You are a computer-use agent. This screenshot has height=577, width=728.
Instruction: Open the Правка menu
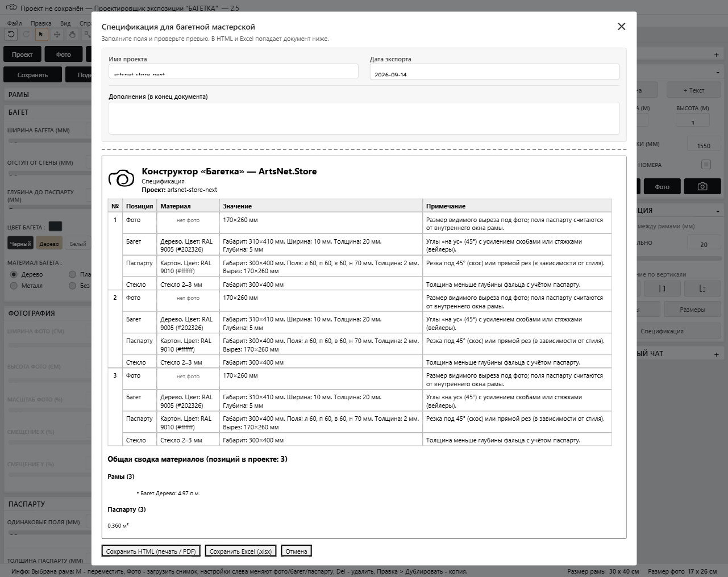41,23
